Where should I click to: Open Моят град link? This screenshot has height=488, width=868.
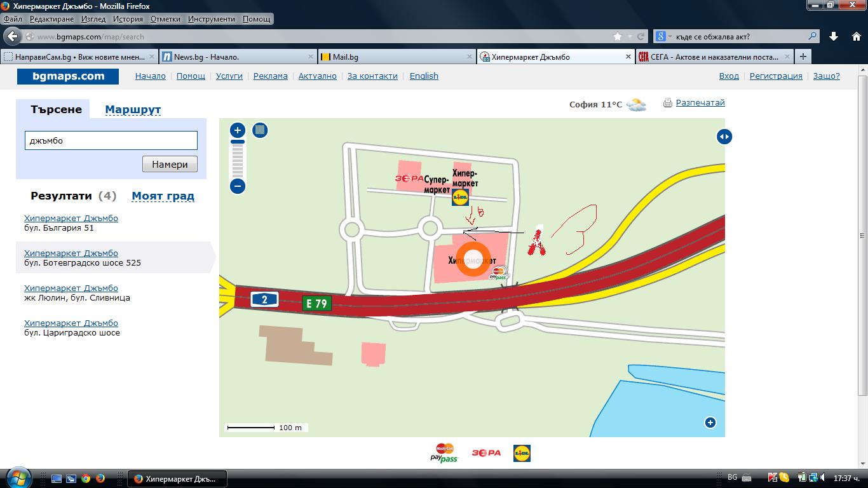163,196
